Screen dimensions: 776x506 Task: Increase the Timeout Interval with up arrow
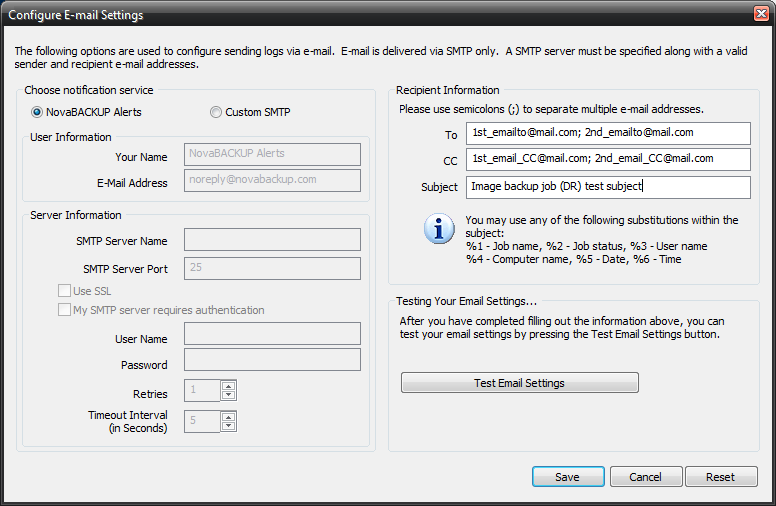(228, 417)
